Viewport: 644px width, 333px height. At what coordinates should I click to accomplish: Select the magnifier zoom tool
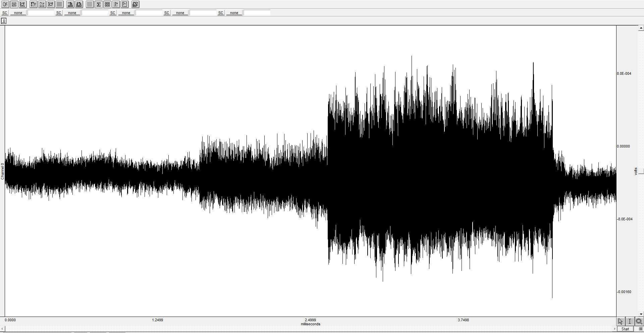pos(639,321)
